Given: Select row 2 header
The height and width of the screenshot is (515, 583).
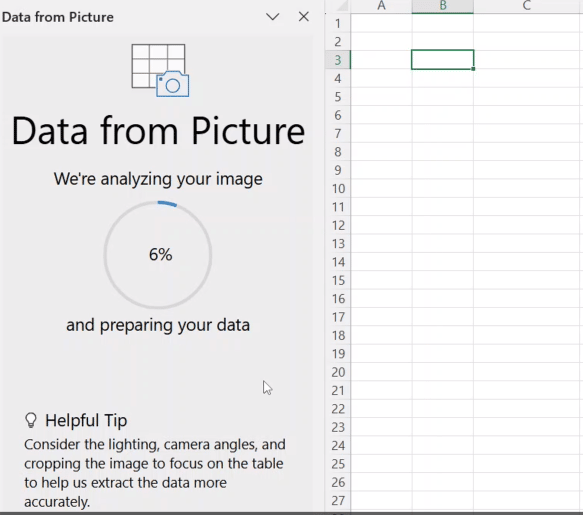Looking at the screenshot, I should pyautogui.click(x=338, y=42).
